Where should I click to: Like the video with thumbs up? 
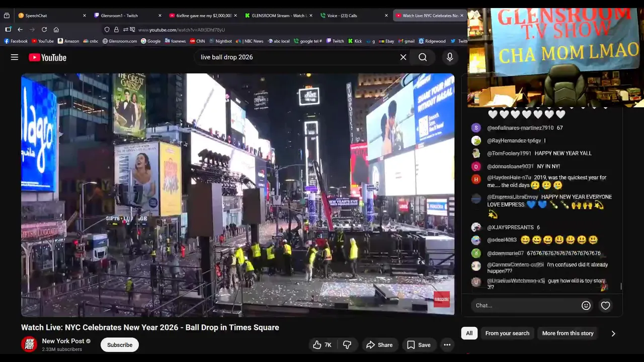pyautogui.click(x=322, y=345)
